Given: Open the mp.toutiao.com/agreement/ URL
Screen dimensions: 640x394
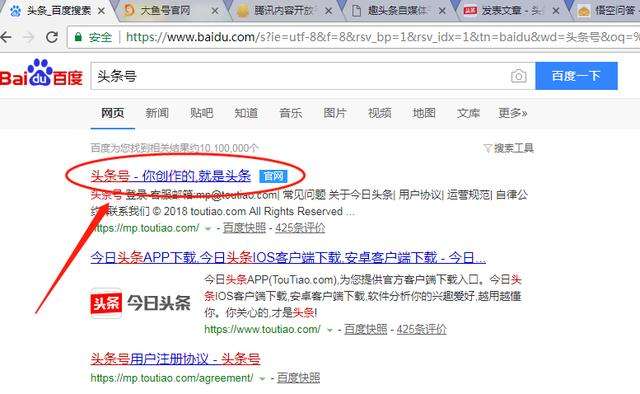Looking at the screenshot, I should click(172, 378).
